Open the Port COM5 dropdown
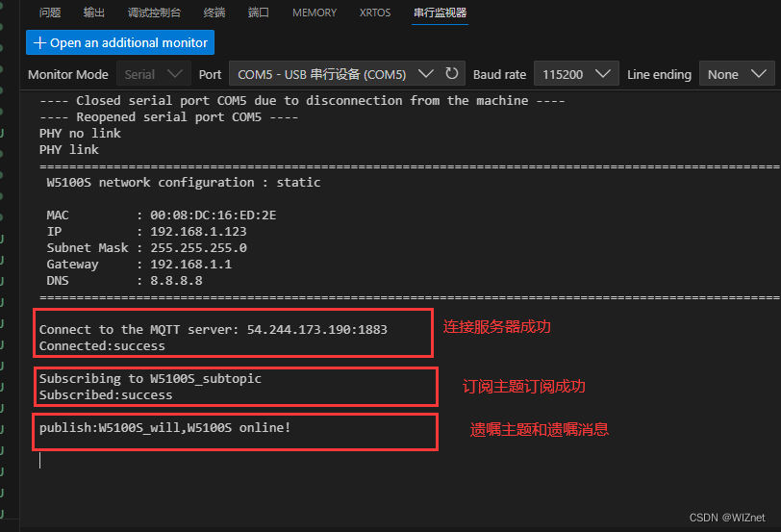This screenshot has height=532, width=781. tap(336, 74)
